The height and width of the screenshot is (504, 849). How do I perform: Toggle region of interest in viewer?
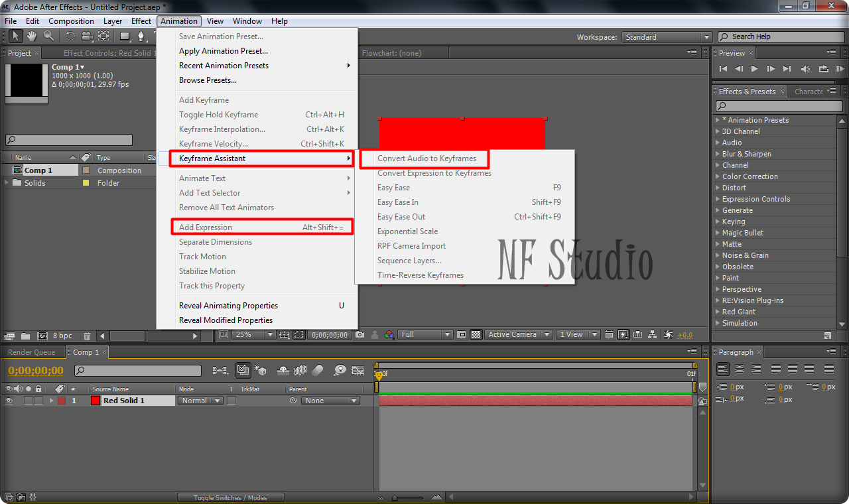(462, 335)
